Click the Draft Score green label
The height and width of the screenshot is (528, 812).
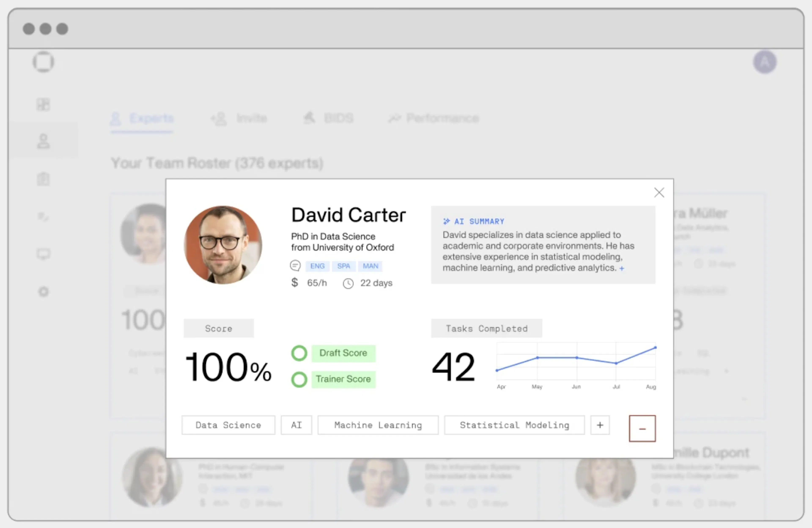[343, 353]
